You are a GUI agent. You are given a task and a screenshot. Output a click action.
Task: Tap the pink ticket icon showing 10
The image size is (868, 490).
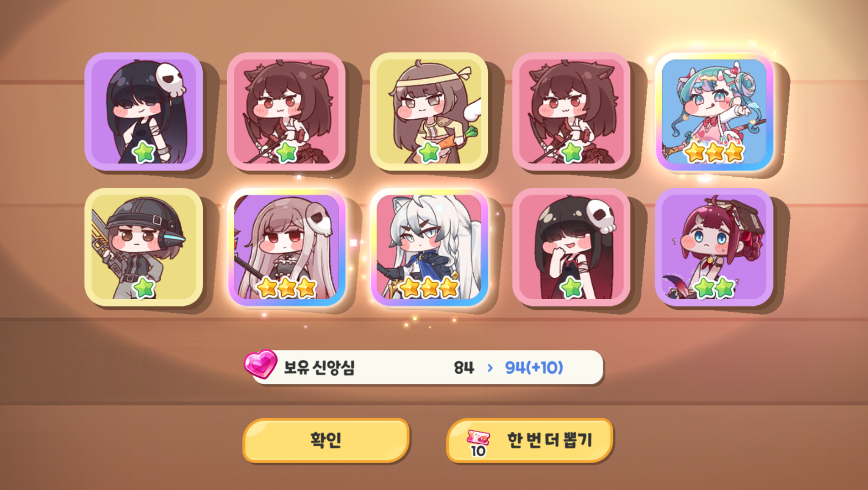(x=478, y=442)
